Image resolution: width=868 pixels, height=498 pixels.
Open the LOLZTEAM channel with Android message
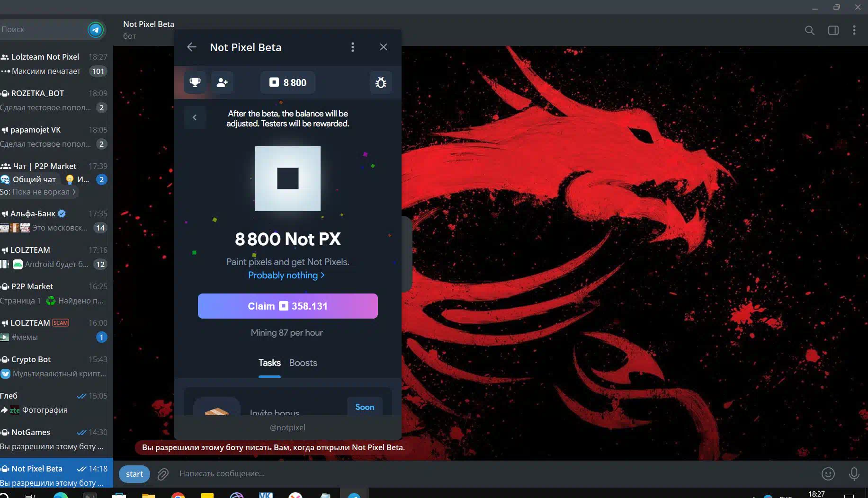(x=56, y=257)
